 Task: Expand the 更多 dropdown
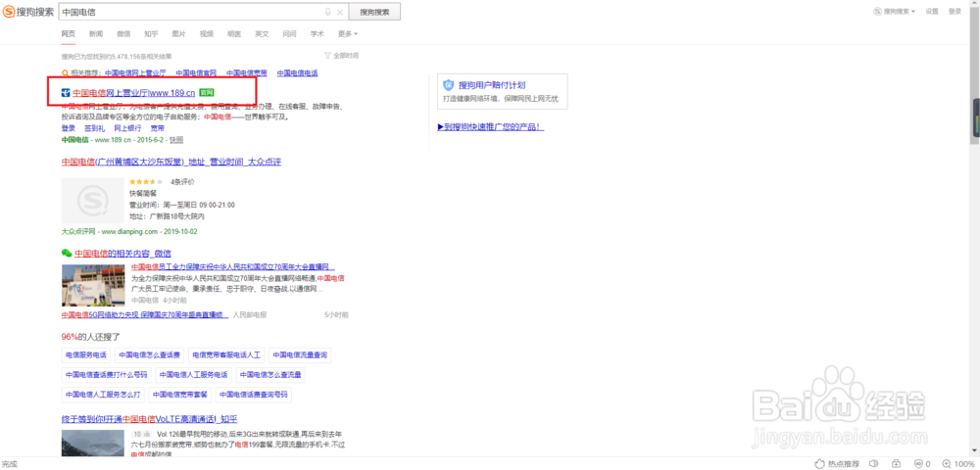[x=348, y=33]
